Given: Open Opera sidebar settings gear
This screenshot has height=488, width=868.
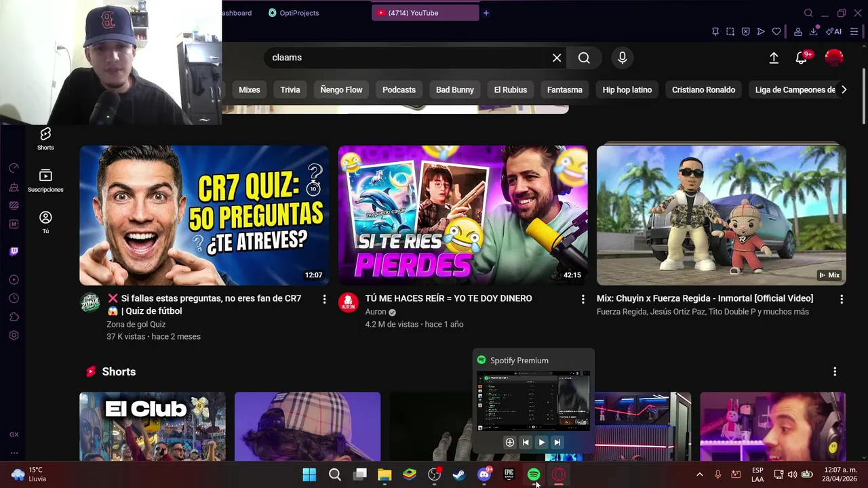Looking at the screenshot, I should [14, 335].
